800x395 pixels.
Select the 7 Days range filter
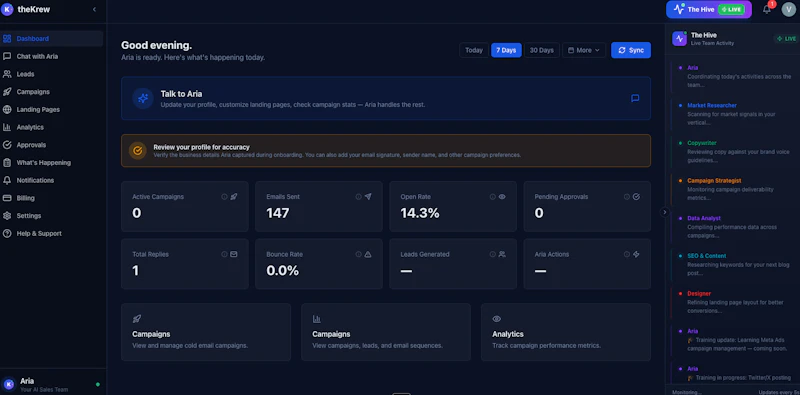[506, 50]
